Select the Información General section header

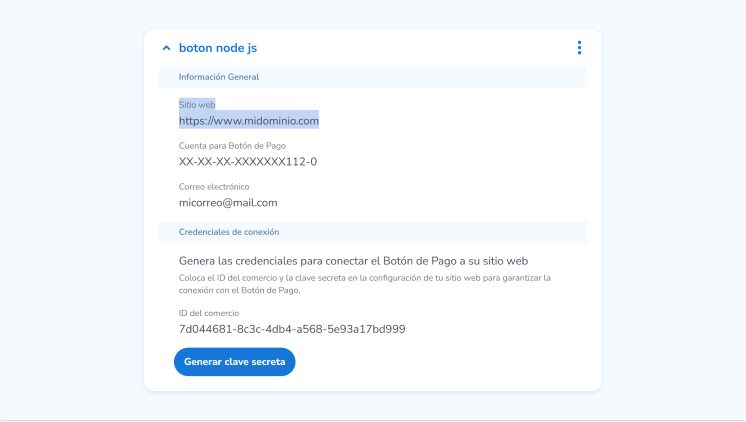219,77
